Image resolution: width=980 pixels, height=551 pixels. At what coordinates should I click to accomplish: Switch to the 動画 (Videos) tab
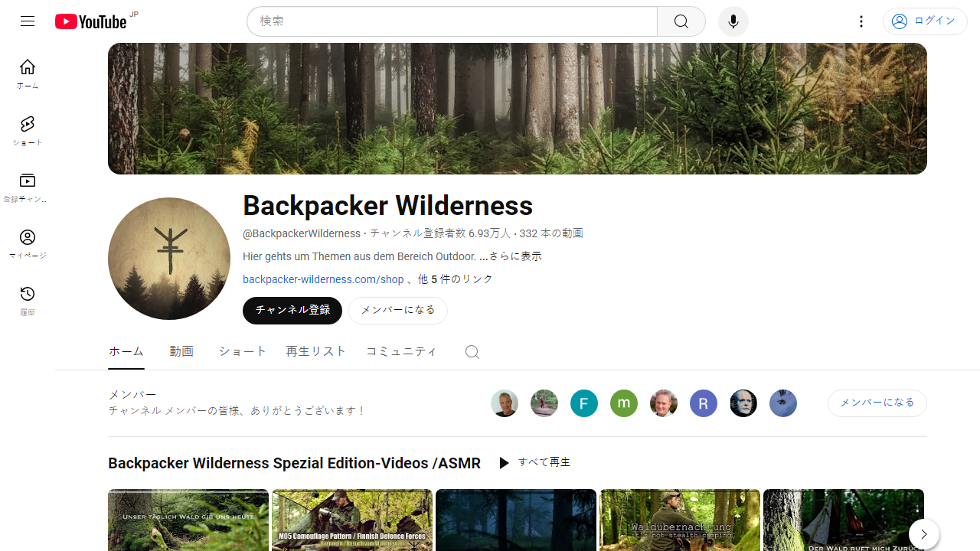(181, 351)
